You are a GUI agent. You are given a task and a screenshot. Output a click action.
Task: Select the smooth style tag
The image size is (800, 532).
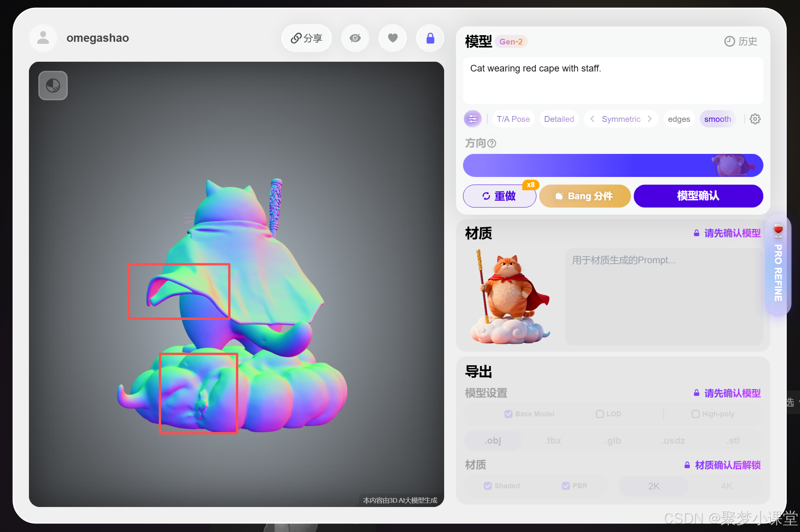(718, 119)
